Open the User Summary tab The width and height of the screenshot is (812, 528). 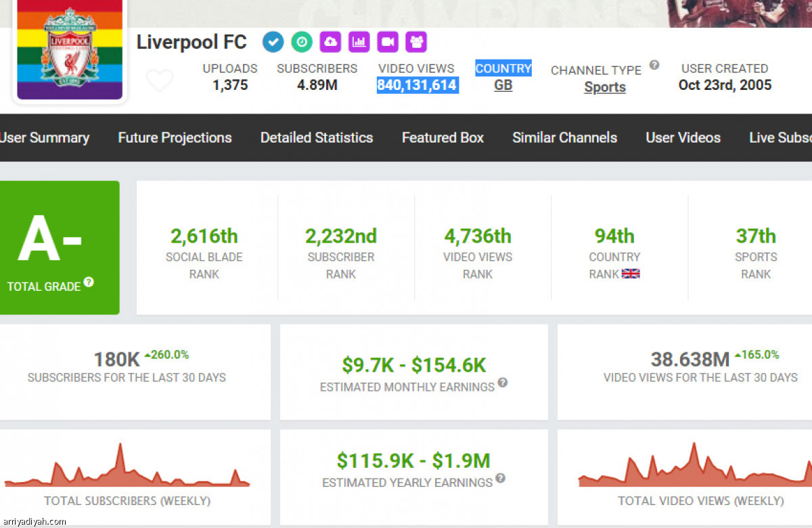click(x=45, y=138)
